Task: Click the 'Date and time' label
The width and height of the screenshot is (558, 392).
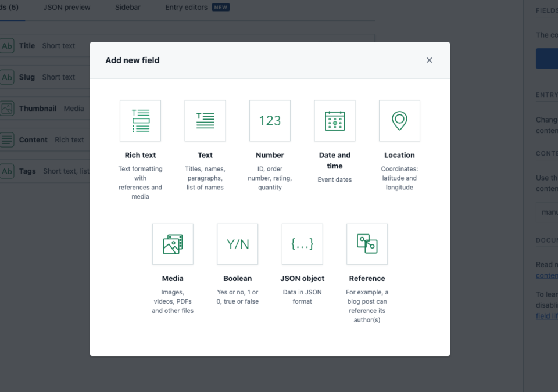Action: coord(335,160)
